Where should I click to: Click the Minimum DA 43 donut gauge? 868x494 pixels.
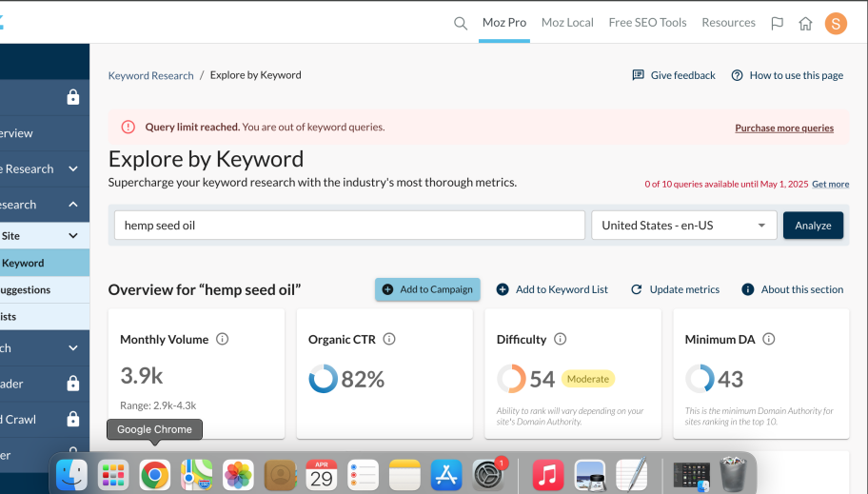[700, 379]
